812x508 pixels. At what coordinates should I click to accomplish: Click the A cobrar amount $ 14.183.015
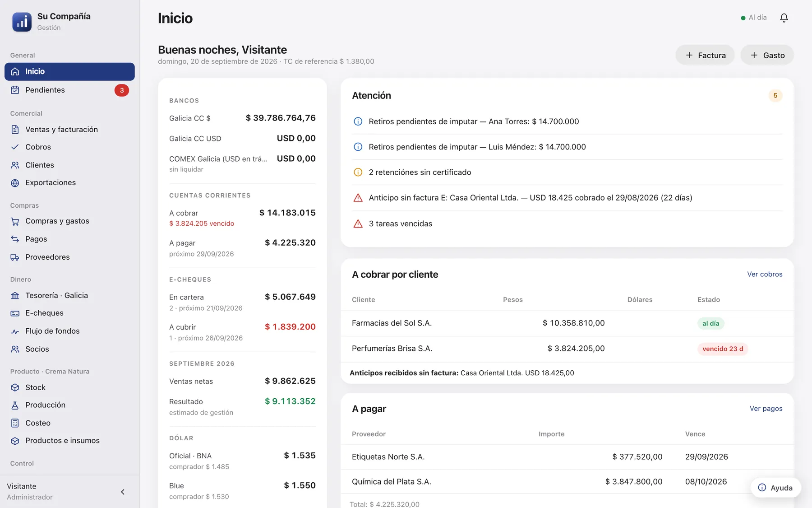[287, 213]
